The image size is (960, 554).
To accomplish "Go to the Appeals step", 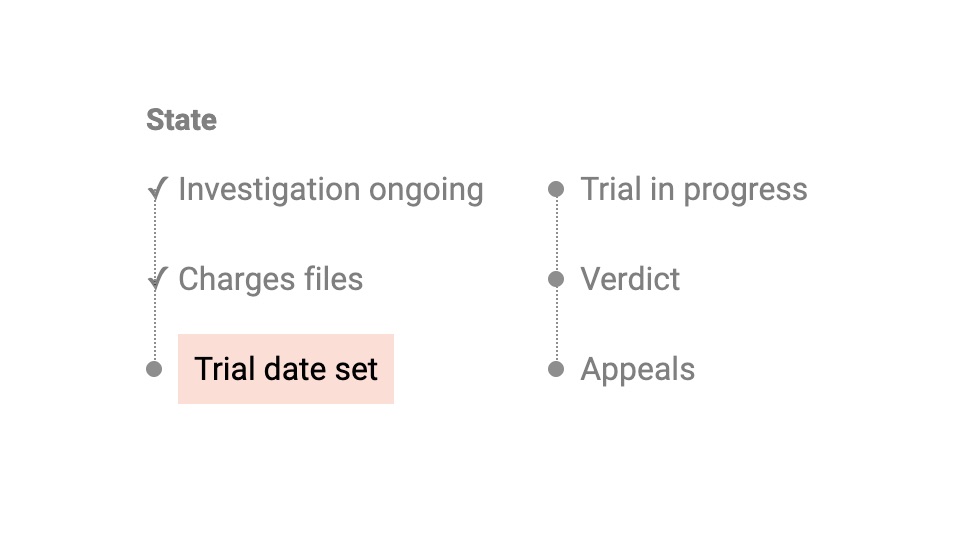I will click(638, 369).
